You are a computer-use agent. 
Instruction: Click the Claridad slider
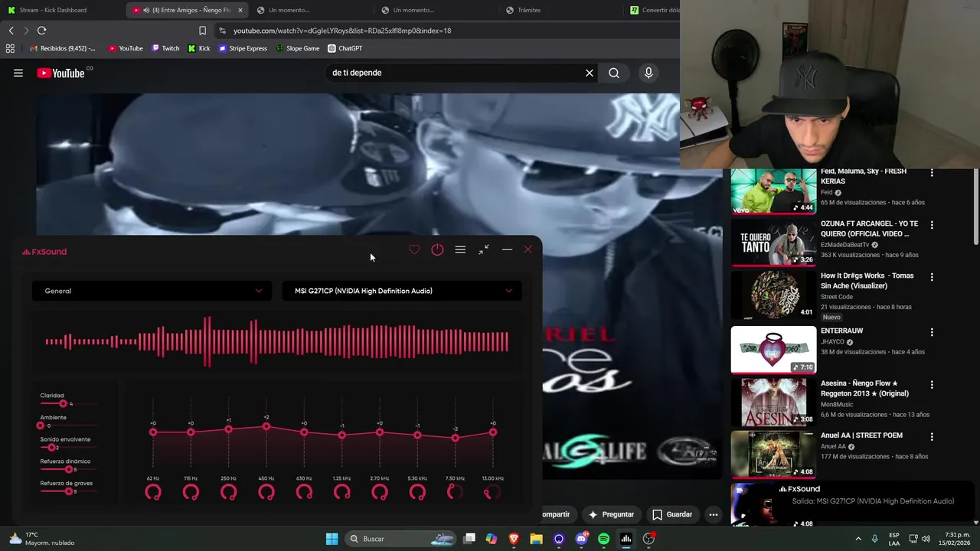68,403
